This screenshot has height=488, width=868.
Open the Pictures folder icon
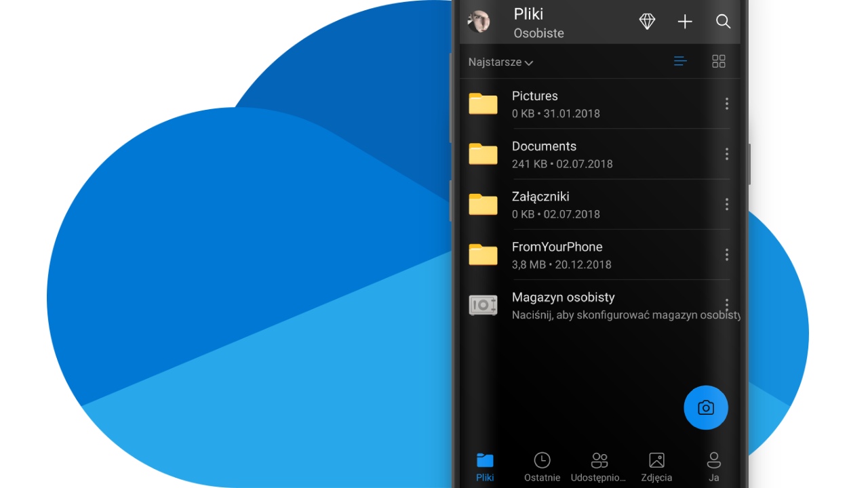(483, 104)
